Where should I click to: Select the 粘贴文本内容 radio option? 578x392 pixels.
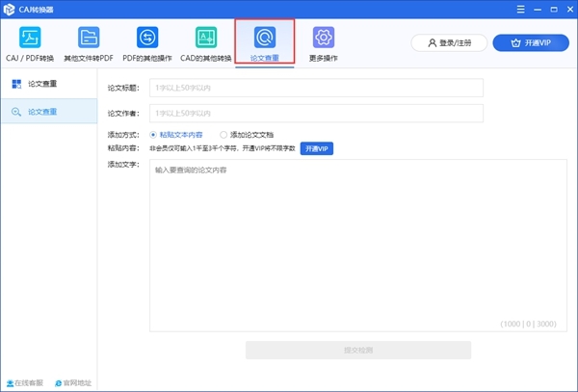(x=154, y=135)
